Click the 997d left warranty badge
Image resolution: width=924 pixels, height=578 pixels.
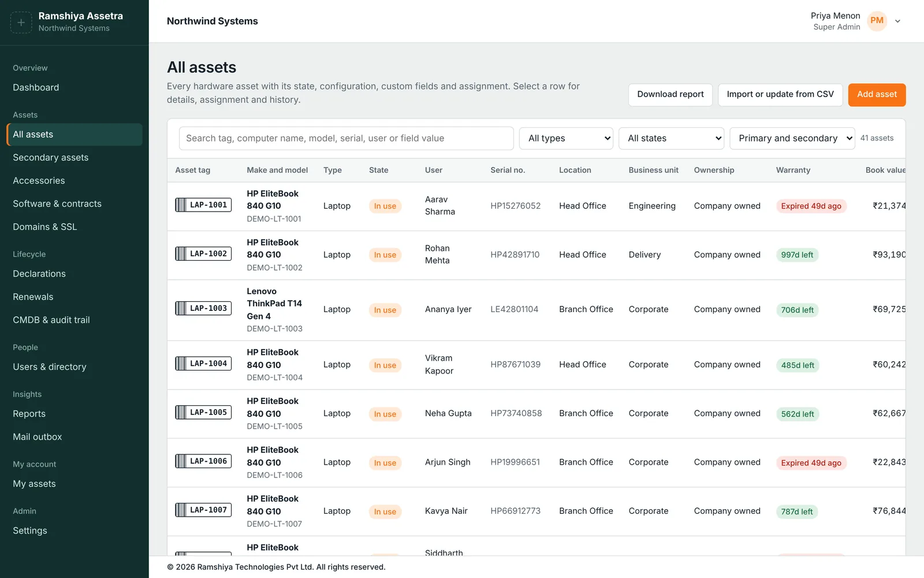click(797, 255)
